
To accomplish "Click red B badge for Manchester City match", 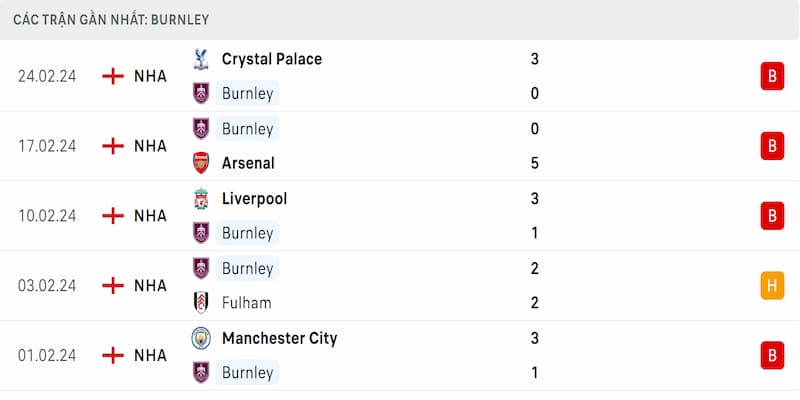I will click(771, 355).
